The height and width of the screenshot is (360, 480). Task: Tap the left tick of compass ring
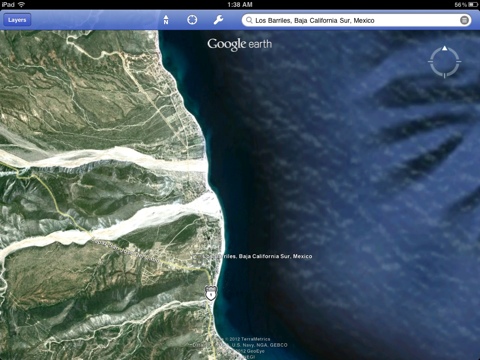pos(430,62)
